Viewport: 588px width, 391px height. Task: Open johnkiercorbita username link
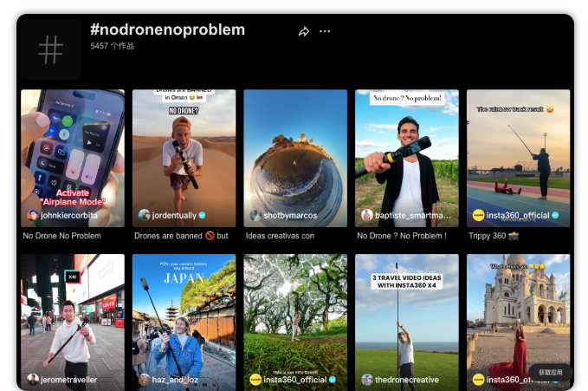69,215
